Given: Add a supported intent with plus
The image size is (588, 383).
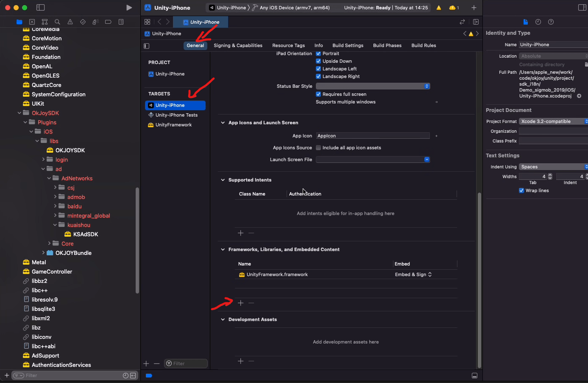Looking at the screenshot, I should coord(240,233).
